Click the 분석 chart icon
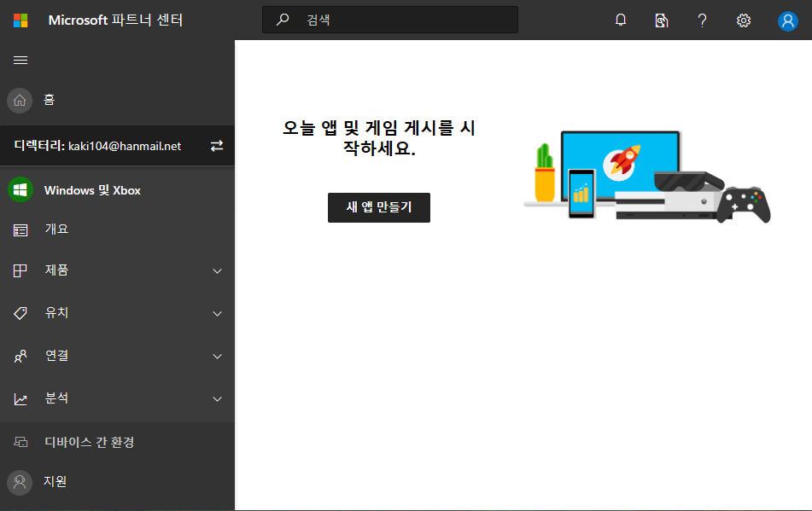The image size is (812, 511). coord(20,398)
